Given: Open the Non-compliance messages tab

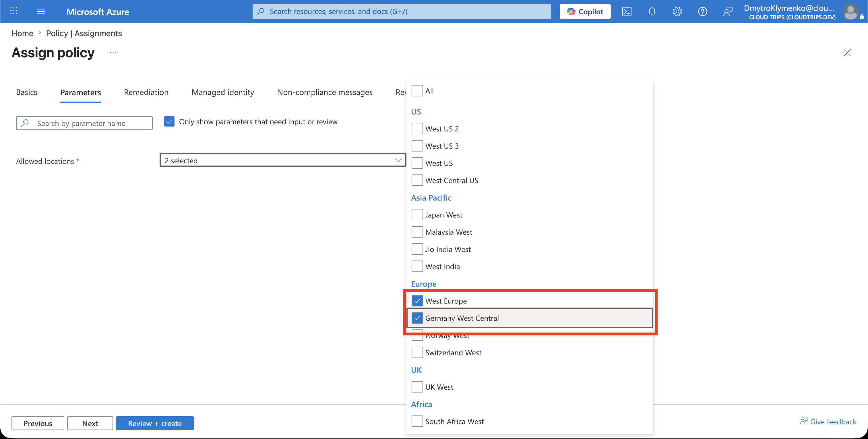Looking at the screenshot, I should tap(325, 92).
